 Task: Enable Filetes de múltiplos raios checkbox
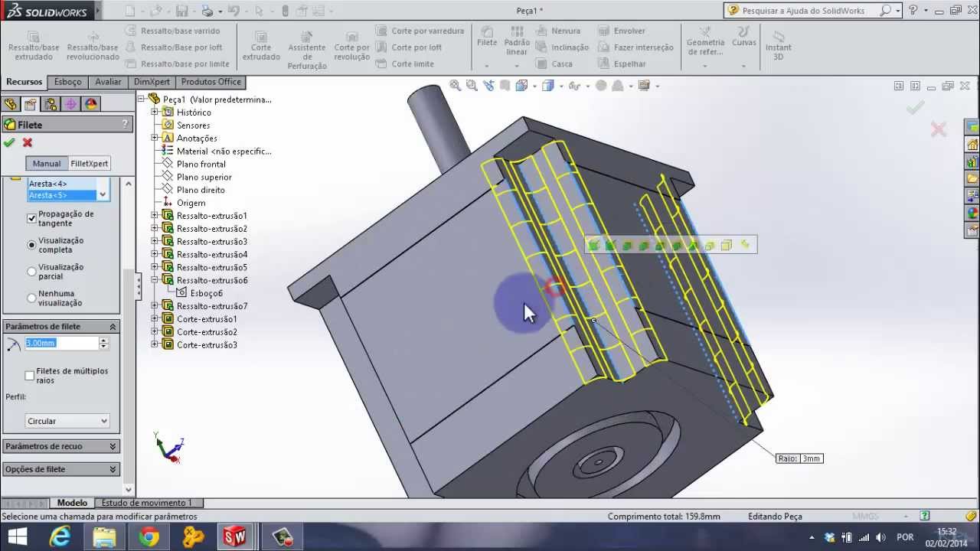click(x=30, y=376)
